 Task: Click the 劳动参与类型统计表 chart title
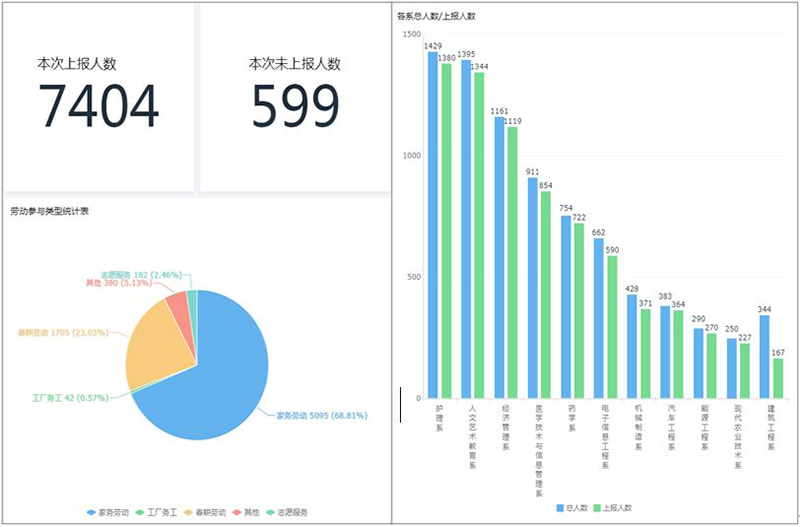pyautogui.click(x=49, y=211)
